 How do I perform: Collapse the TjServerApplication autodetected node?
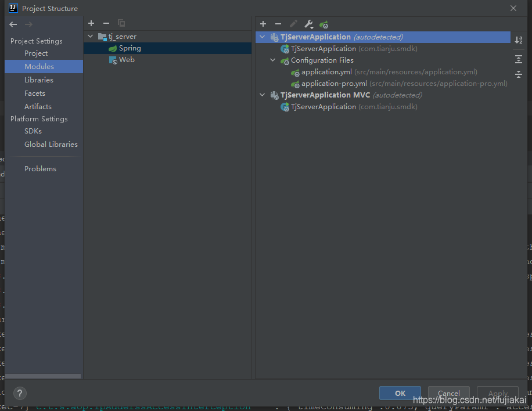coord(262,36)
